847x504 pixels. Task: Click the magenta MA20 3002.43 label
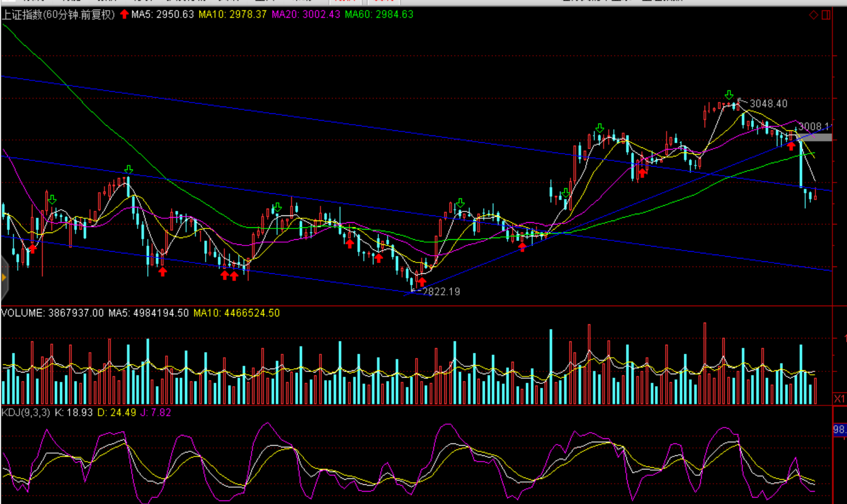point(306,14)
